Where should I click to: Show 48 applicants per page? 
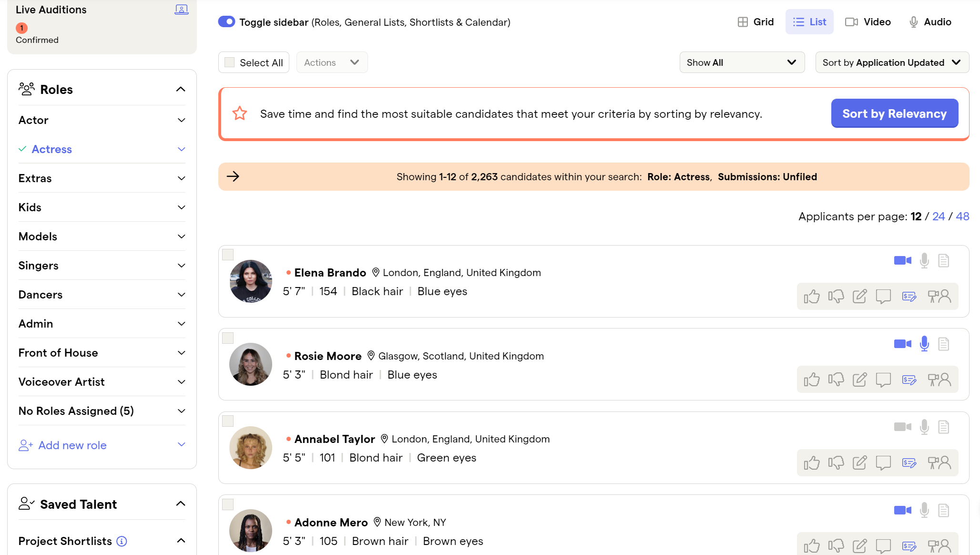pos(962,216)
